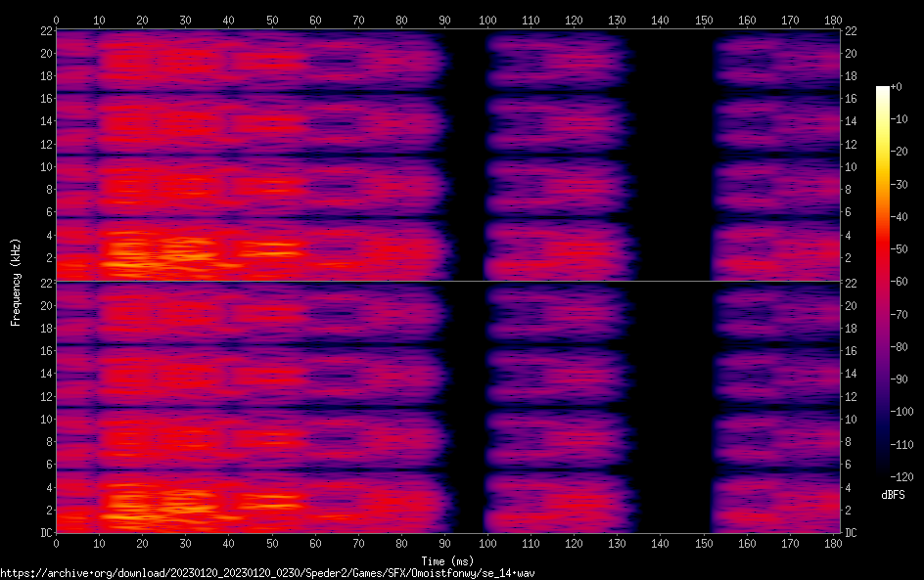Click the DC label on the bottom-left frequency axis
This screenshot has width=924, height=580.
click(43, 533)
